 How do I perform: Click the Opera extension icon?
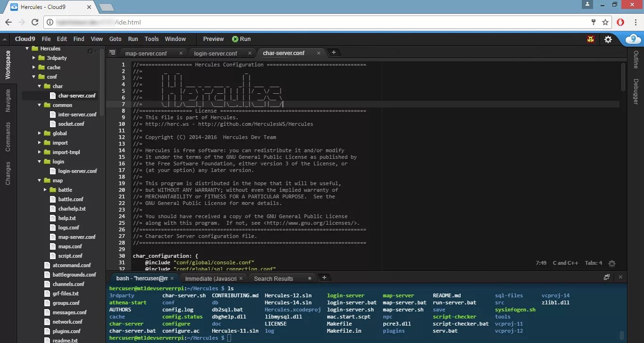[620, 22]
